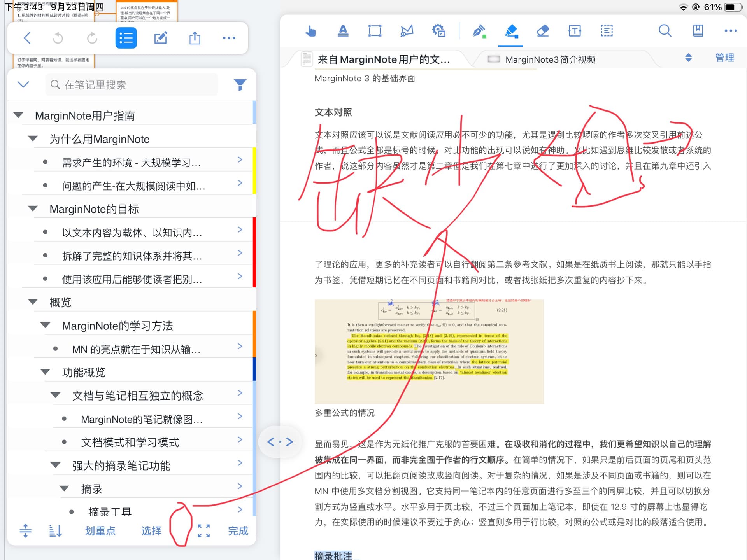Select the rectangle excerpt tool
Viewport: 747px width, 560px height.
[375, 30]
